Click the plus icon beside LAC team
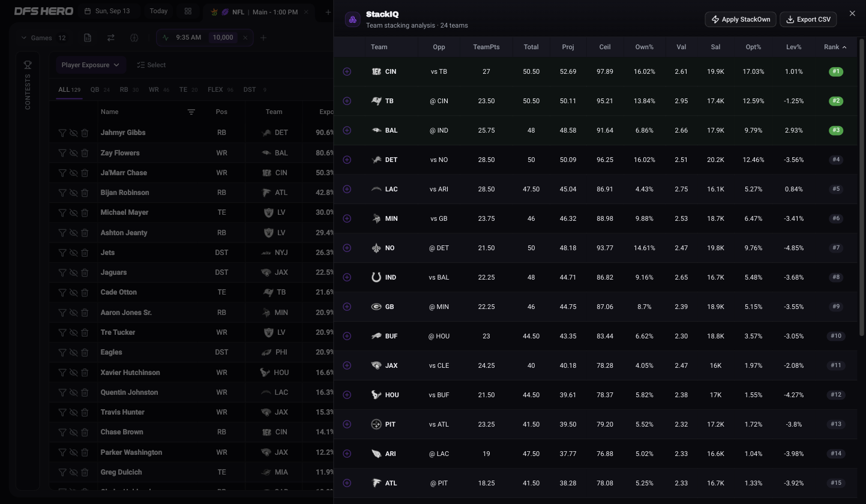The image size is (866, 504). point(347,189)
